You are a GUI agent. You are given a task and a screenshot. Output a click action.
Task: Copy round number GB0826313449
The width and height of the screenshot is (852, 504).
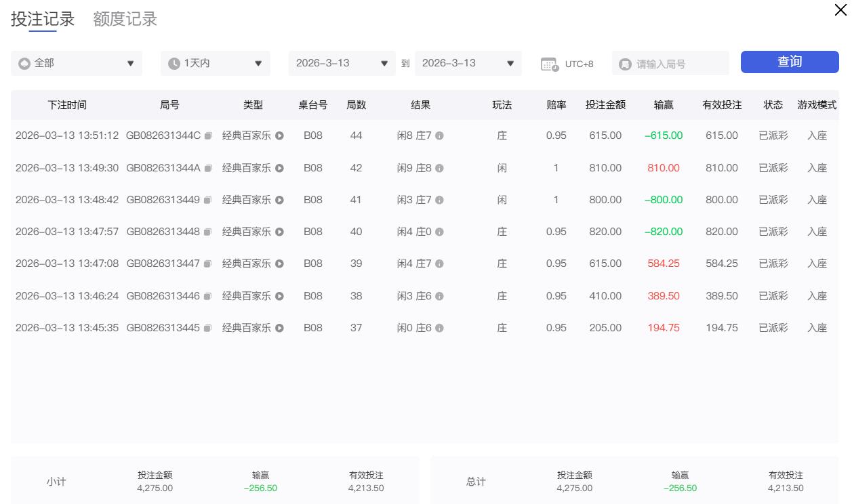pos(209,201)
